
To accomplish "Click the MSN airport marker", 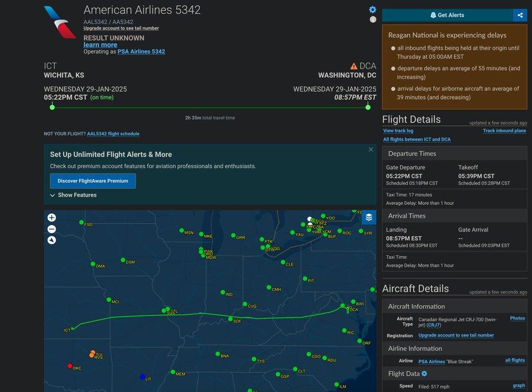I will 181,230.
